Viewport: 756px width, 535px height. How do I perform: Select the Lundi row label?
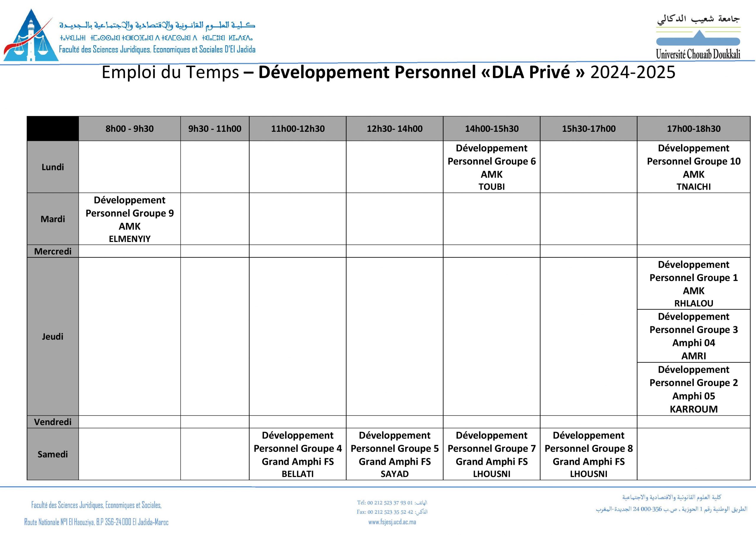point(53,167)
